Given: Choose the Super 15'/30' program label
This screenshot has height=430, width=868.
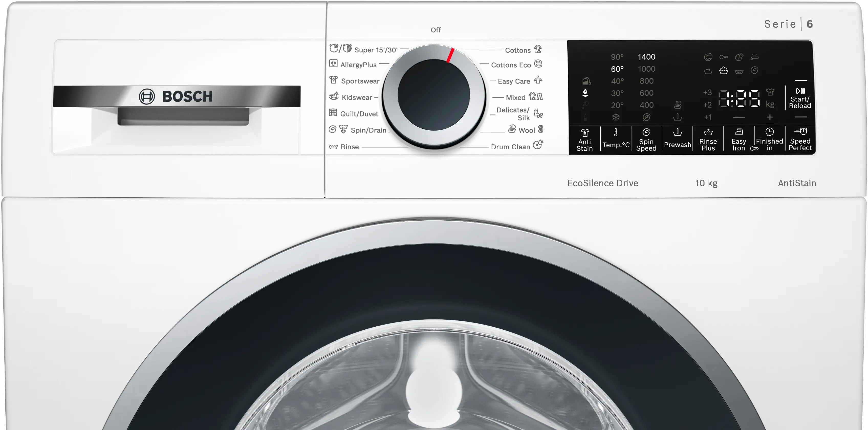Looking at the screenshot, I should tap(376, 50).
